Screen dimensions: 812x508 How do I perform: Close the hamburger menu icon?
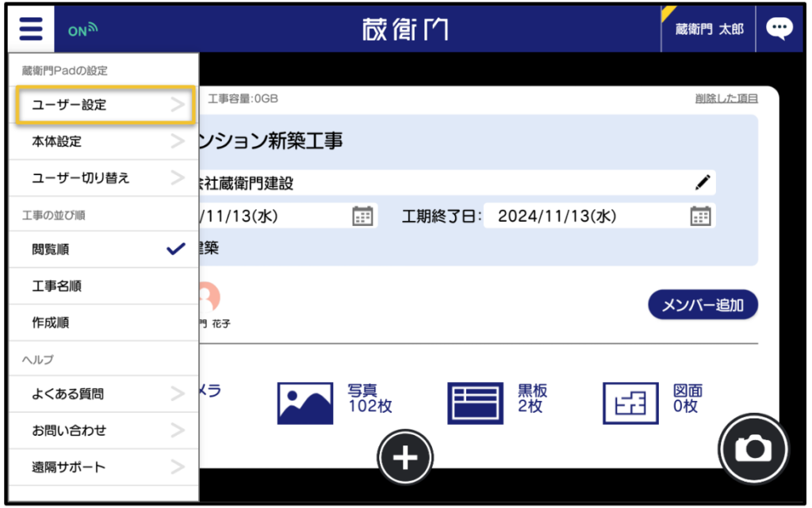(31, 30)
